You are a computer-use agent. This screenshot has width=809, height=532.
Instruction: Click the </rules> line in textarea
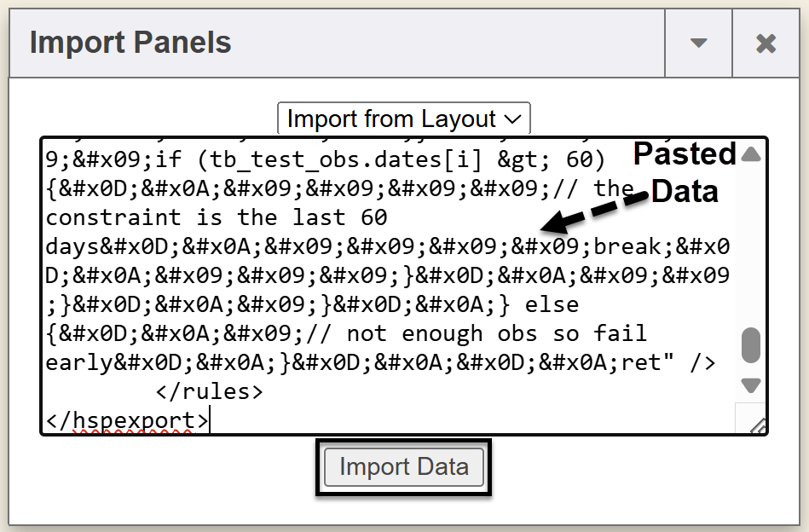[210, 391]
